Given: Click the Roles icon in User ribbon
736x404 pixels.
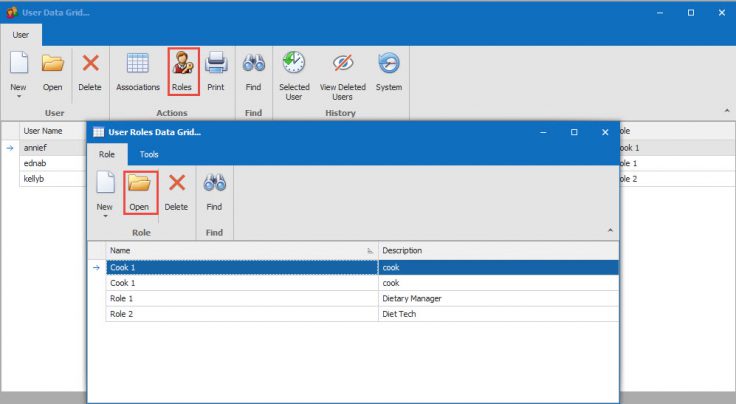Looking at the screenshot, I should pos(181,71).
